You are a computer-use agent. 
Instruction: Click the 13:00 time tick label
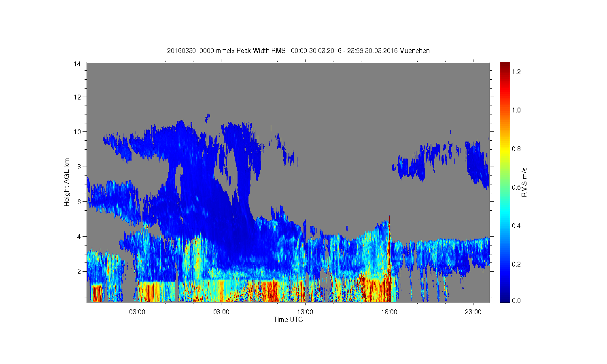305,312
